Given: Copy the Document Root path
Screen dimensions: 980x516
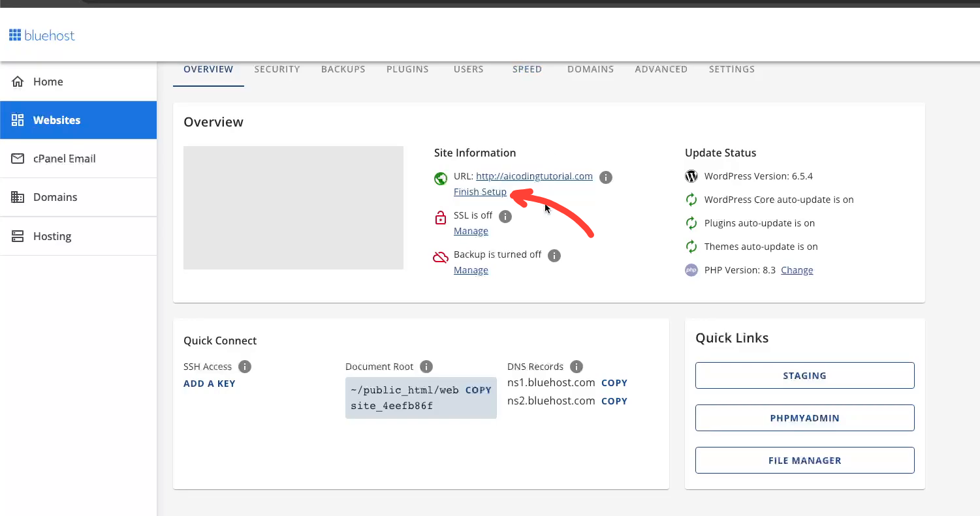Looking at the screenshot, I should 478,390.
